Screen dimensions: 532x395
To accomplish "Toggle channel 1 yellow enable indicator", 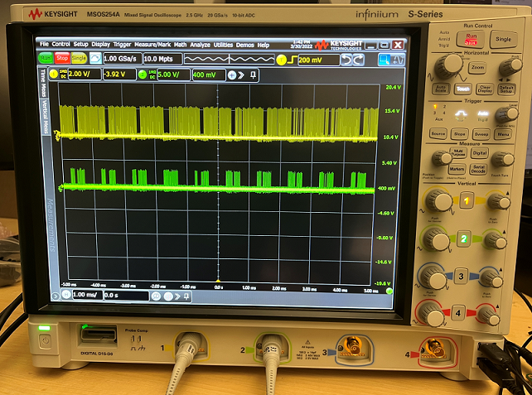I will tap(60, 75).
